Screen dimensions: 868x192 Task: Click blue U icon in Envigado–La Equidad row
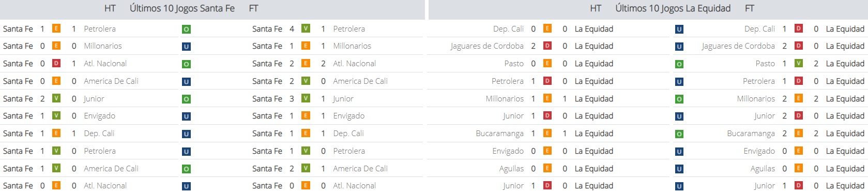(x=679, y=152)
